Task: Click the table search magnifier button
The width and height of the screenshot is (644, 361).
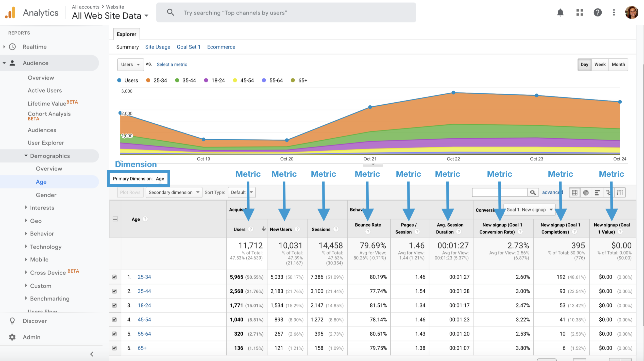Action: 533,192
